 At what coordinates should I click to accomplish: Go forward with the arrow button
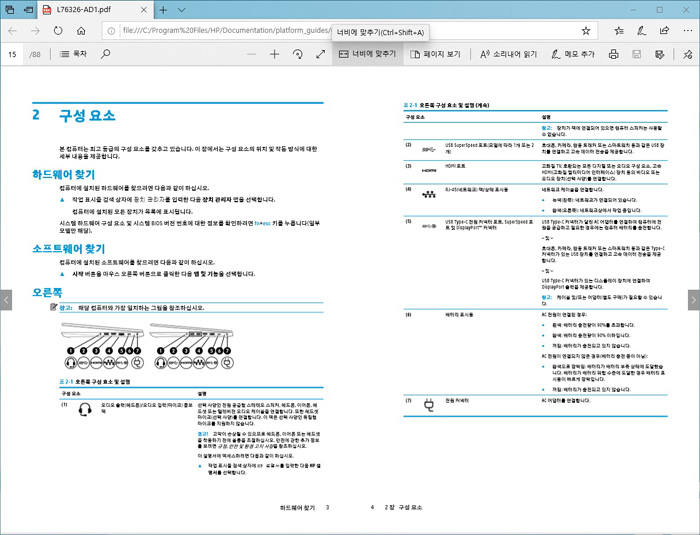(35, 31)
